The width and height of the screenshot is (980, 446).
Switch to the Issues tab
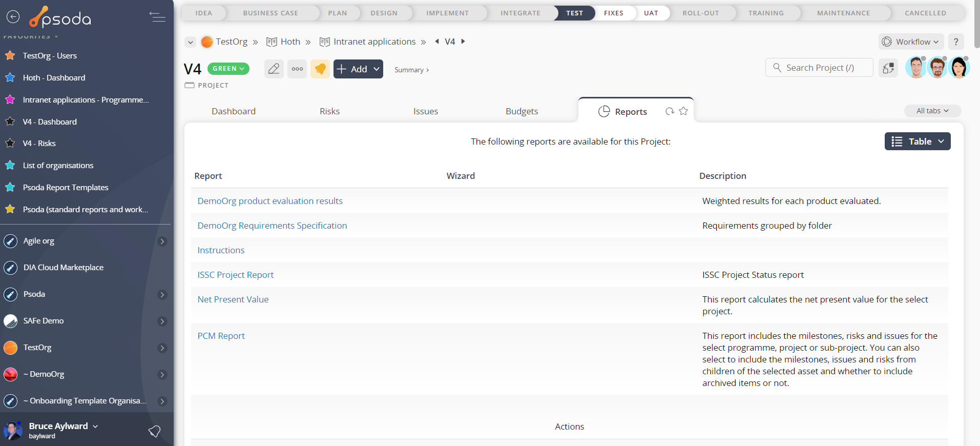point(426,111)
